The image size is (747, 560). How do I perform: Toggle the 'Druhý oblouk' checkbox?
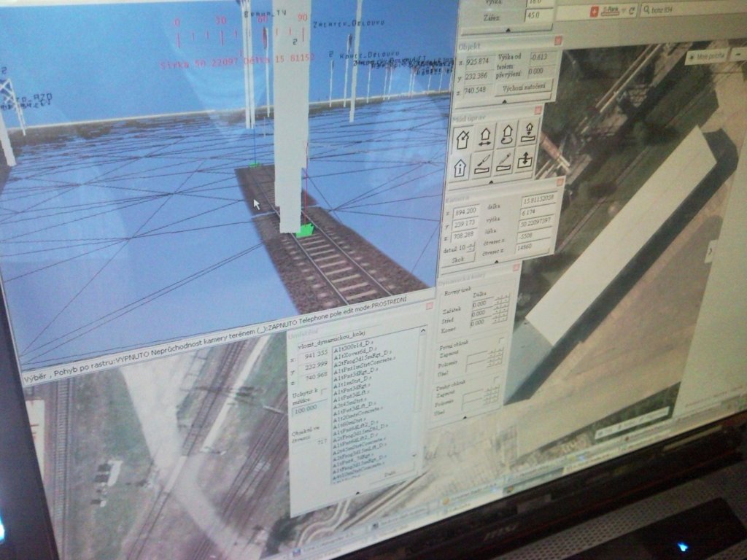[x=496, y=379]
